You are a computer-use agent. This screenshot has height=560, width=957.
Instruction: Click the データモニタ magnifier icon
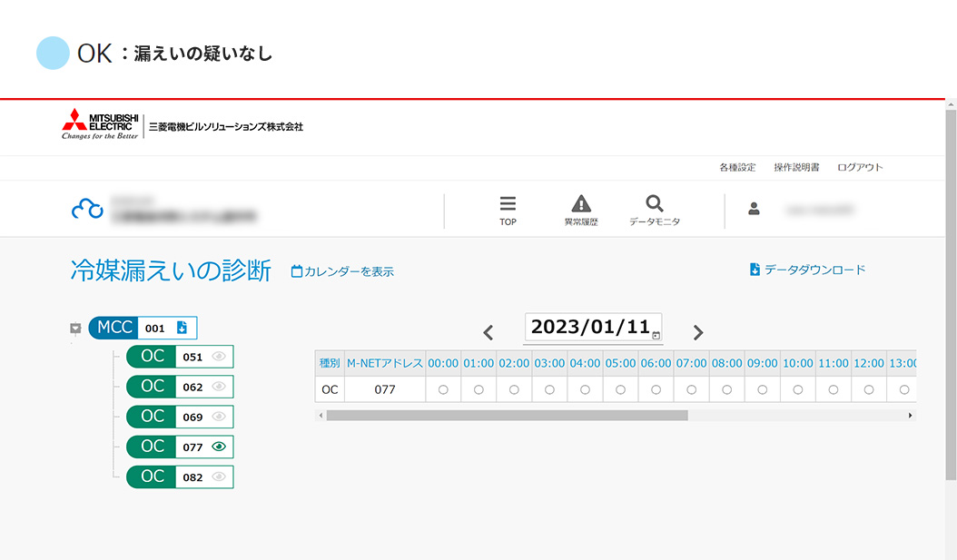[x=654, y=204]
